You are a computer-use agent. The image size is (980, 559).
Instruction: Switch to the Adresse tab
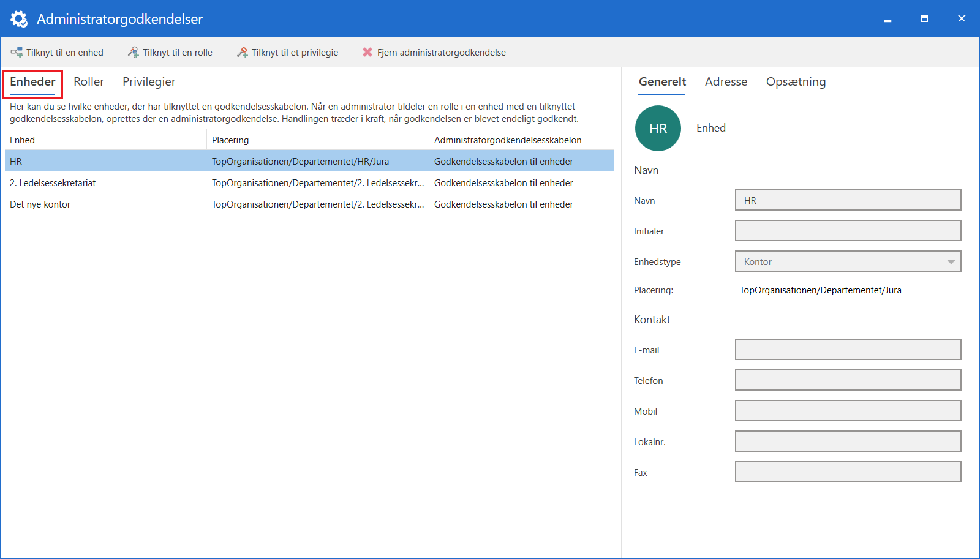[726, 82]
